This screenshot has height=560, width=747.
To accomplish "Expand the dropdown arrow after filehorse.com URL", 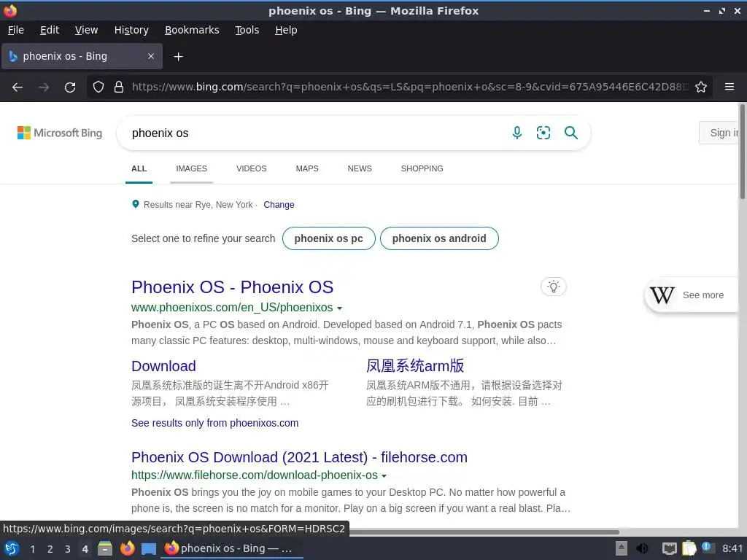I will (x=384, y=475).
